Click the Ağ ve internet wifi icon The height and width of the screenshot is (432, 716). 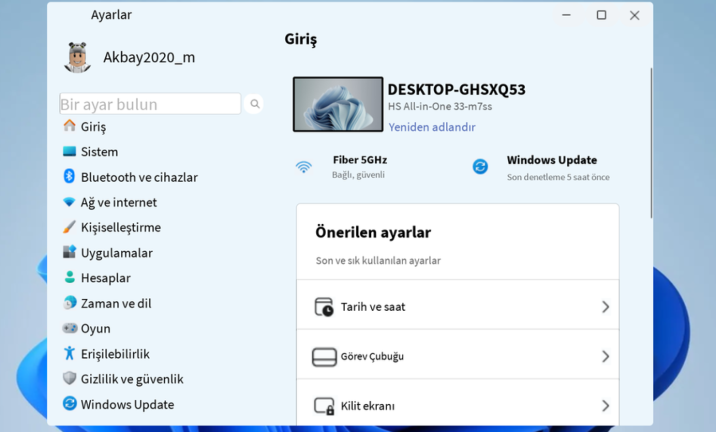pyautogui.click(x=69, y=201)
